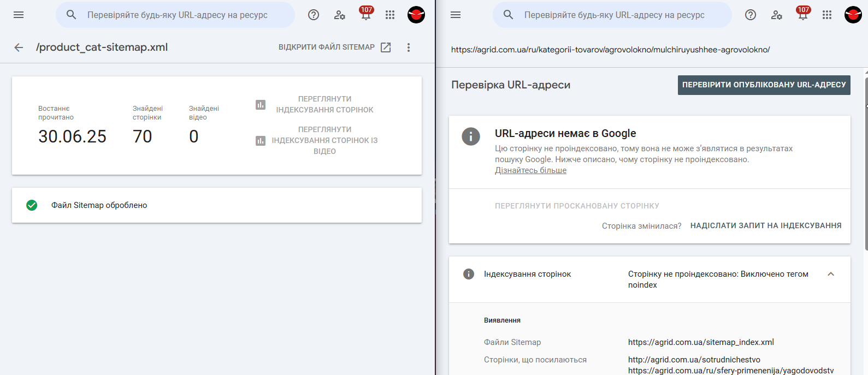Focus URL search field in left window
Screen dimensions: 868x375
pyautogui.click(x=175, y=15)
